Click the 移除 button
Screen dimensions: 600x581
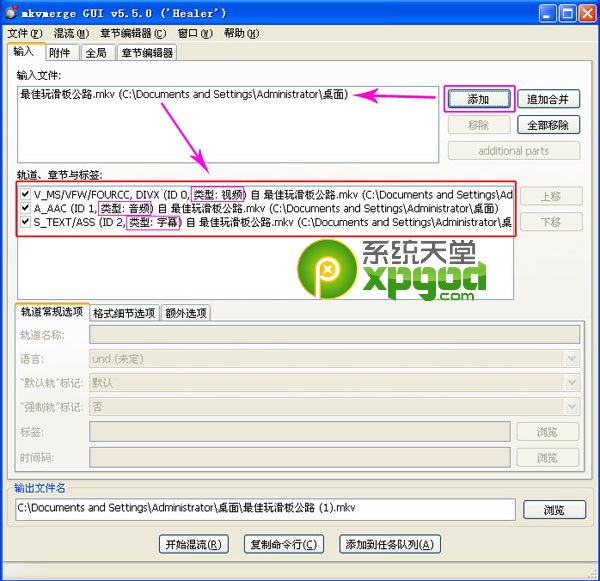479,125
